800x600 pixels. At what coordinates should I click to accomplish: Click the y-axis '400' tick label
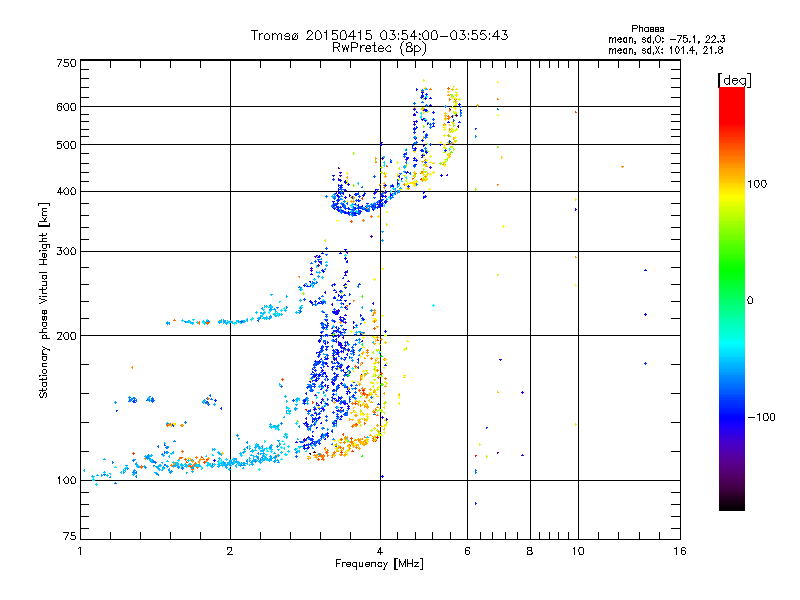coord(66,191)
